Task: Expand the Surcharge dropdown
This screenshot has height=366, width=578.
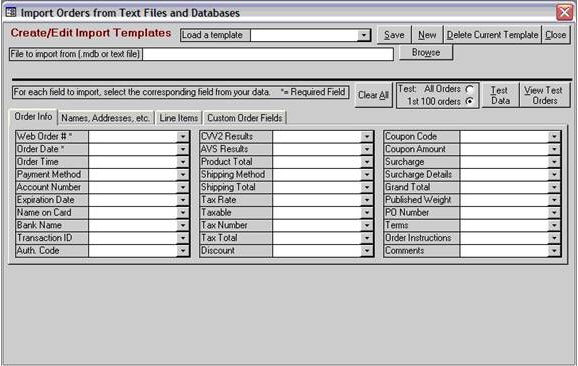Action: point(554,162)
